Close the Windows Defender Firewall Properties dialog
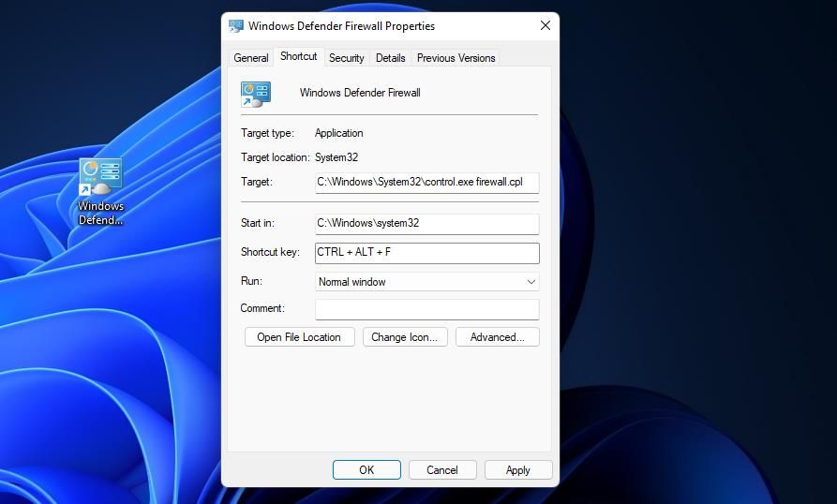Screen dimensions: 837x504 coord(545,25)
